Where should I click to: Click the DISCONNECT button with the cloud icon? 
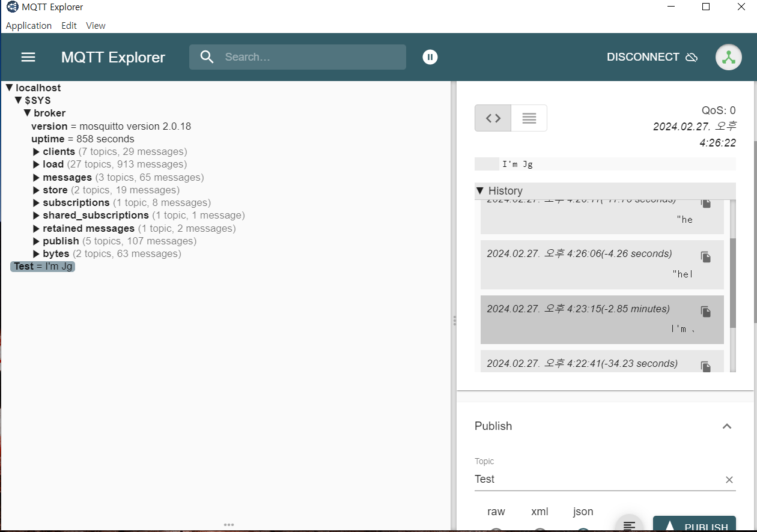point(652,57)
